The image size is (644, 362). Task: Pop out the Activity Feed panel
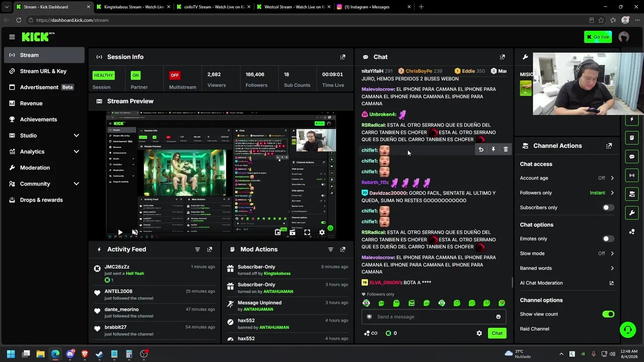tap(210, 249)
